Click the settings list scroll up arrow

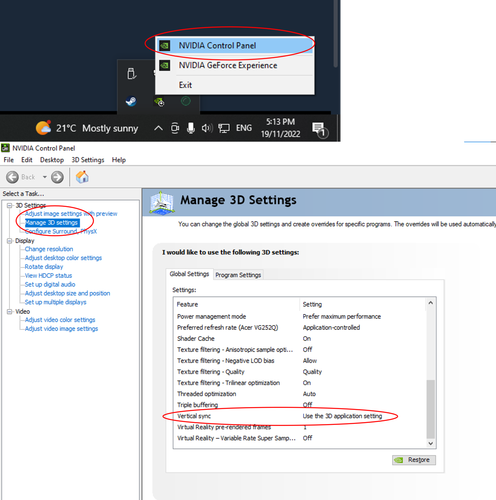431,303
